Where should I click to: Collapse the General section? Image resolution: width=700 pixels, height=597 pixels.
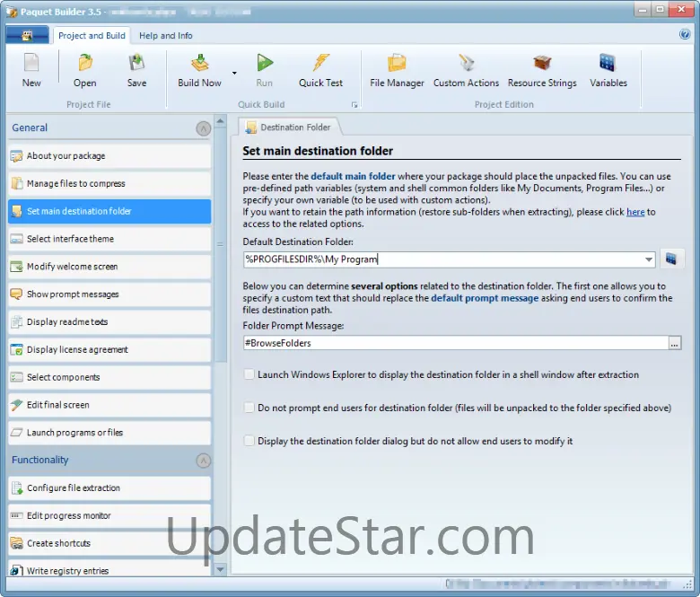[204, 128]
